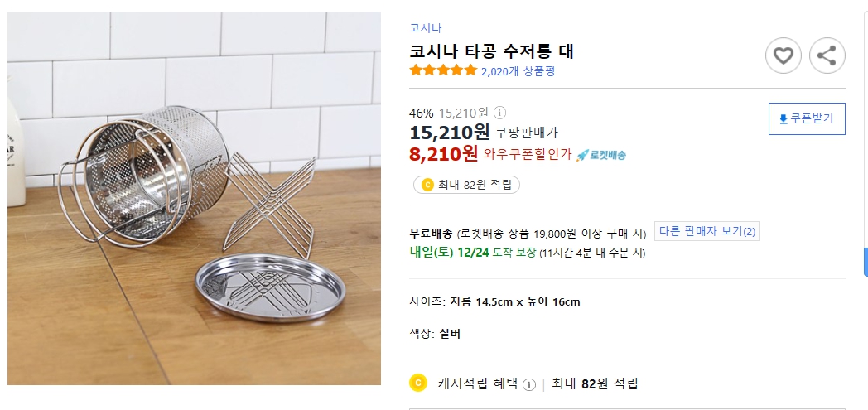Click yellow coin icon beside 캐시적립 혜택
Image resolution: width=868 pixels, height=410 pixels.
tap(418, 383)
